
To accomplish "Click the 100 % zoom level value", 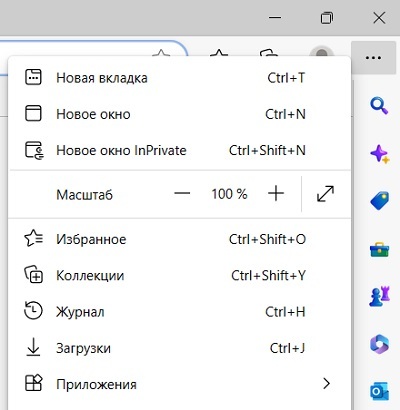I will (229, 194).
